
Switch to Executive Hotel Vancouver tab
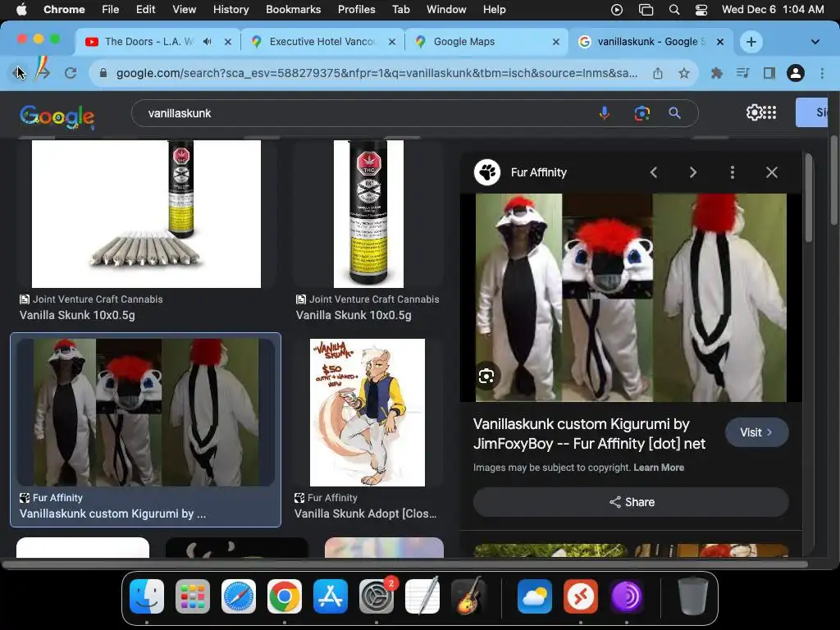[x=322, y=42]
